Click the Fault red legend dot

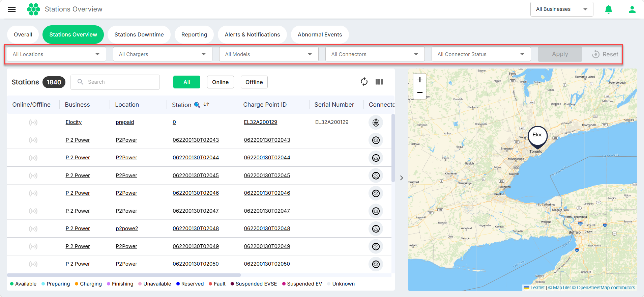pyautogui.click(x=210, y=284)
